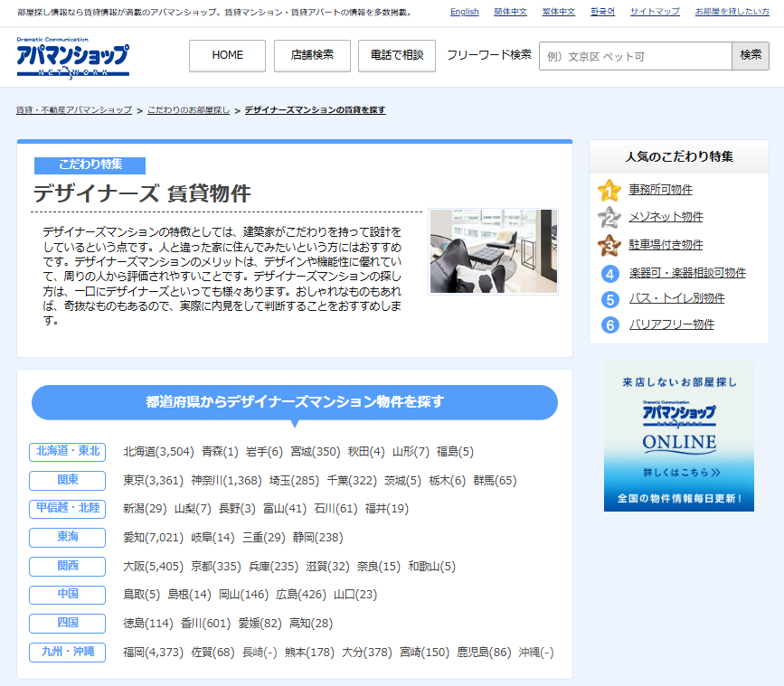Select the 関東 region tab
The width and height of the screenshot is (784, 686).
tap(68, 480)
